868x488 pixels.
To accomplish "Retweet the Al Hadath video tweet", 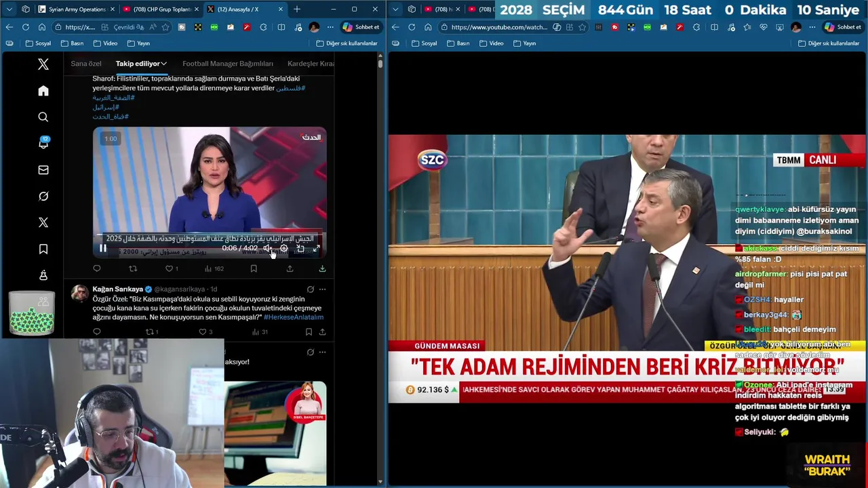I will [x=133, y=268].
